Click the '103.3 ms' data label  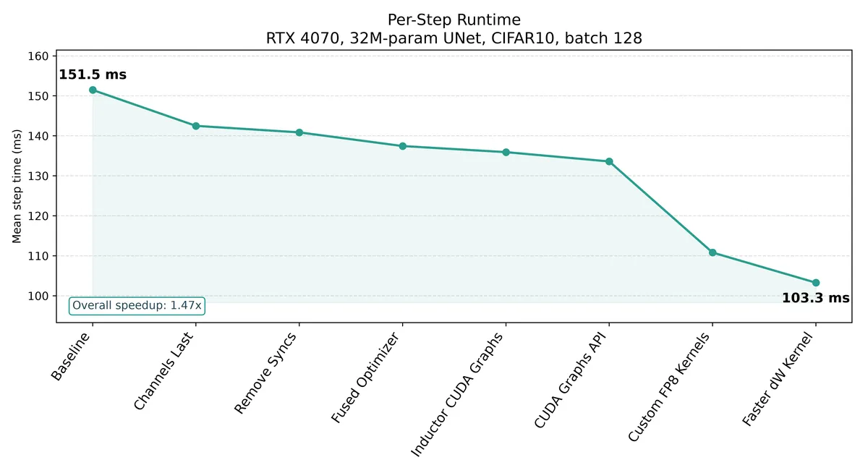[816, 297]
